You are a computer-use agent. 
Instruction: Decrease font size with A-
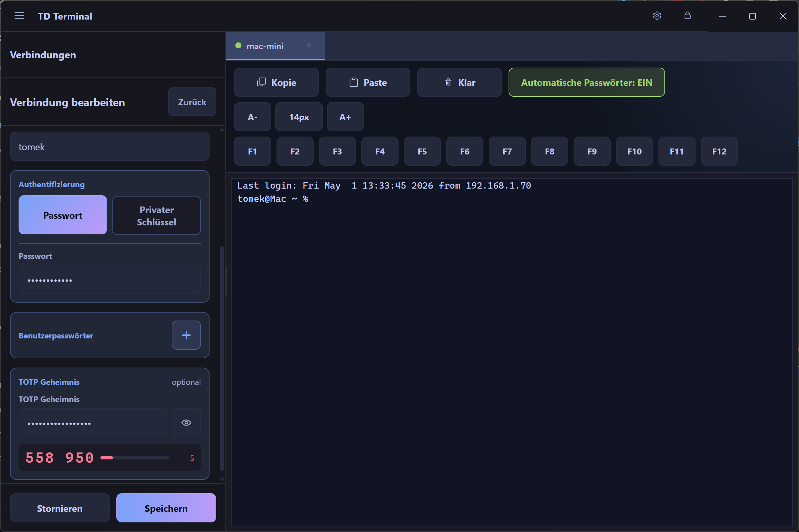252,117
